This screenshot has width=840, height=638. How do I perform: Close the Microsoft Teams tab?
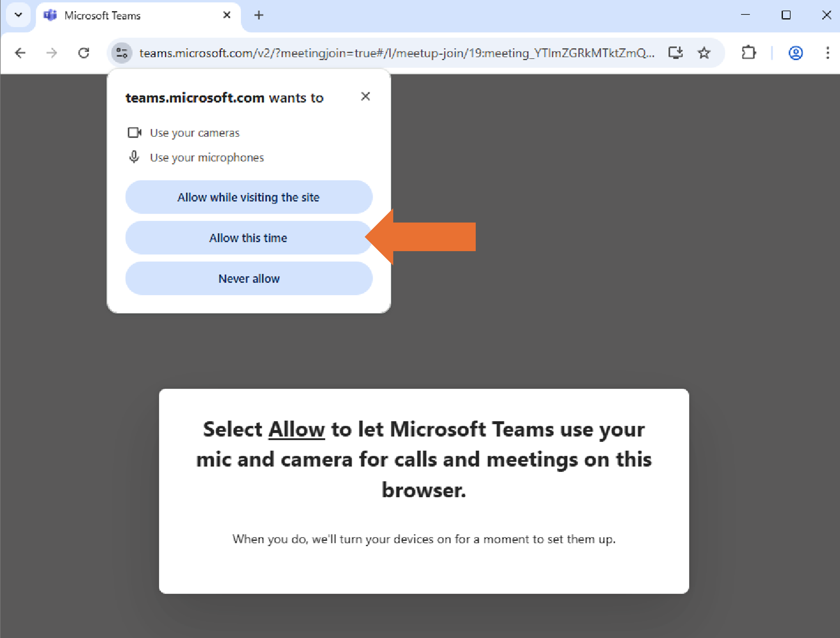click(x=227, y=15)
